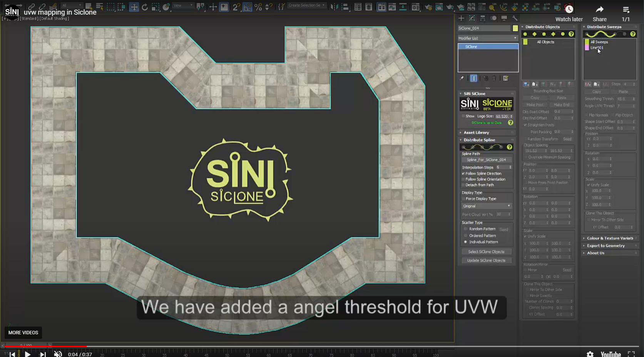Click the Pin Stack icon

[x=462, y=78]
